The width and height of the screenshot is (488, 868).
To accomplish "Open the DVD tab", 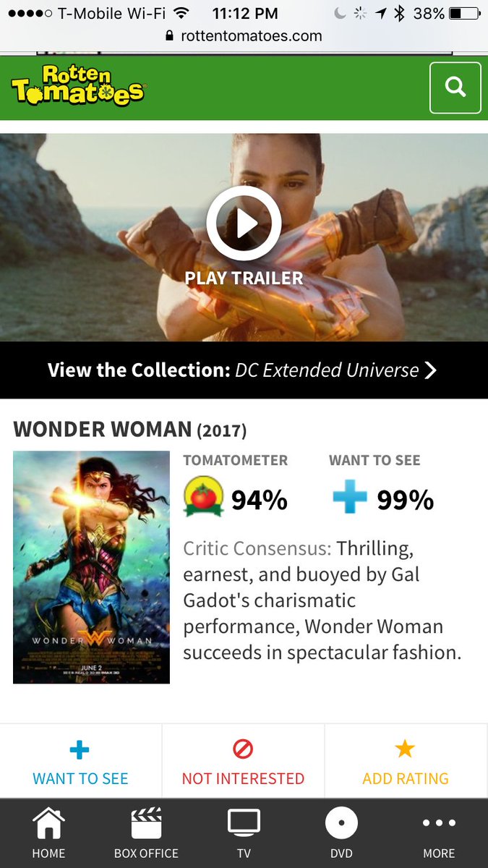I will click(341, 833).
